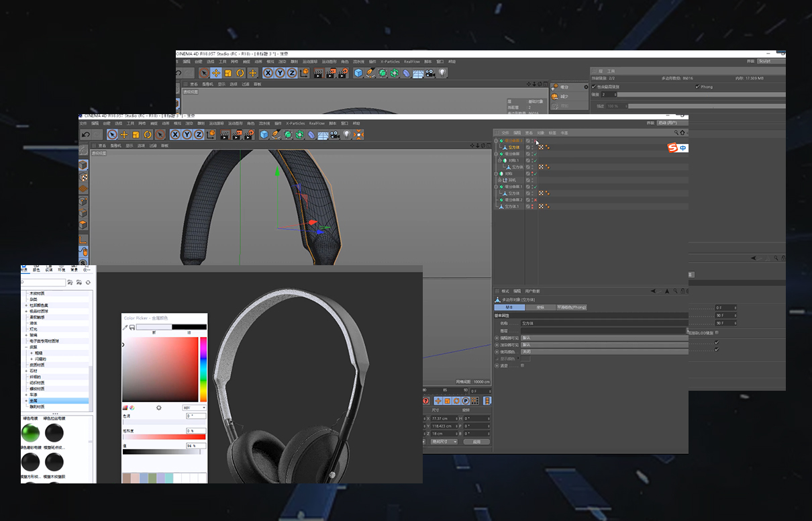The image size is (812, 521).
Task: Open the Sculpt layout dropdown in back window
Action: (x=770, y=61)
